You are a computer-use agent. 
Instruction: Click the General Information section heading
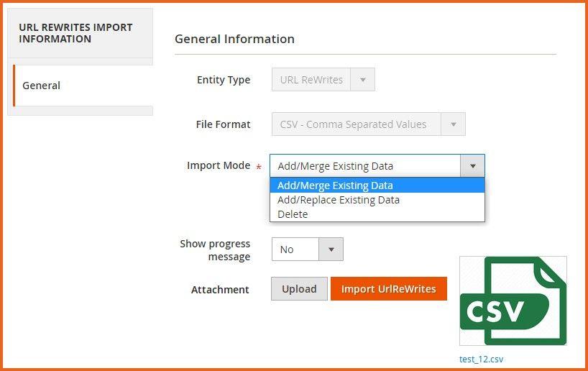pyautogui.click(x=234, y=39)
